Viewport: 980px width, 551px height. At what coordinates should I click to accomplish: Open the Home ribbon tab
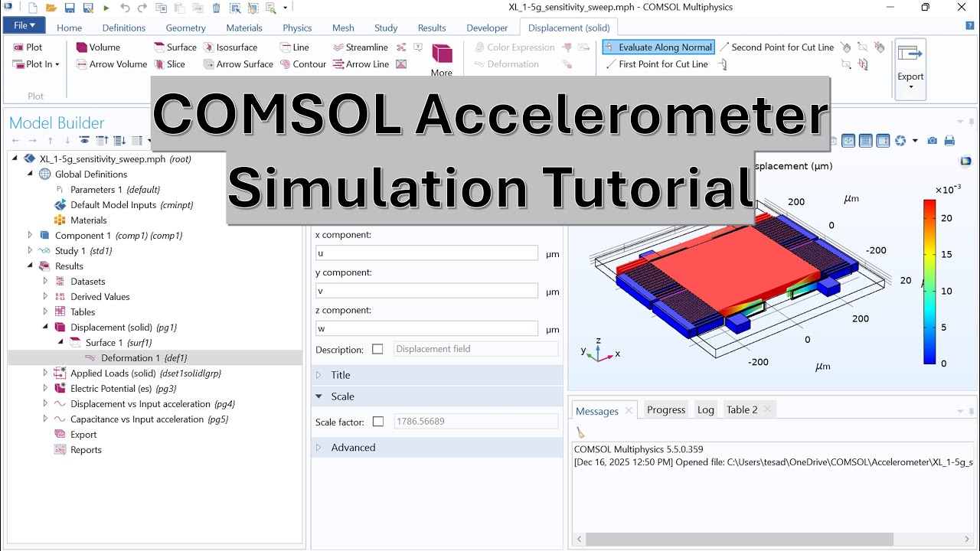pos(69,28)
